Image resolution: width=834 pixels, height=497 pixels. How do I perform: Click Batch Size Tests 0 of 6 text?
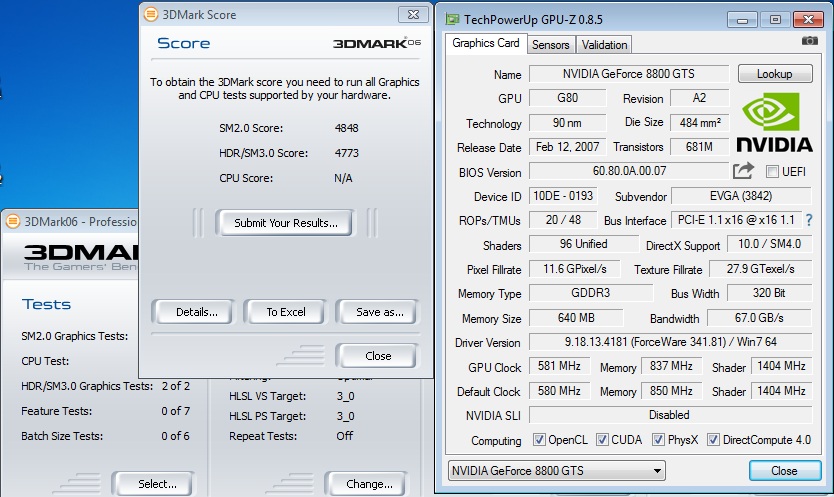click(176, 436)
